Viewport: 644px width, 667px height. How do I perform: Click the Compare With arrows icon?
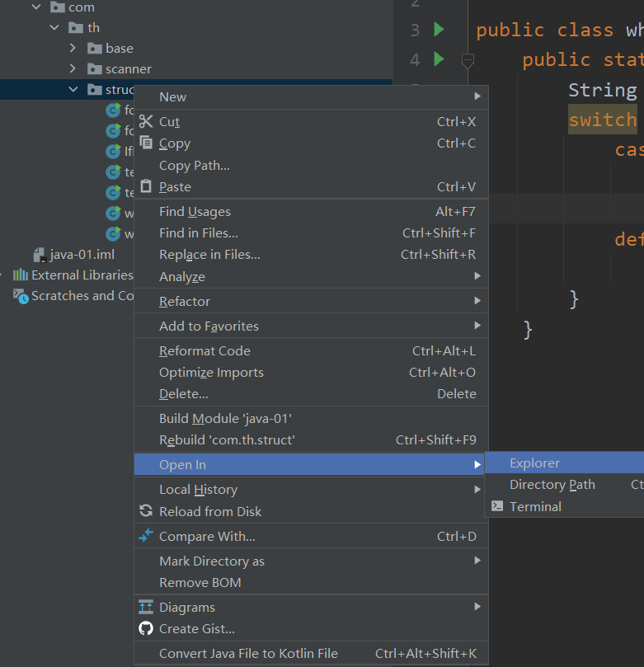(x=146, y=536)
